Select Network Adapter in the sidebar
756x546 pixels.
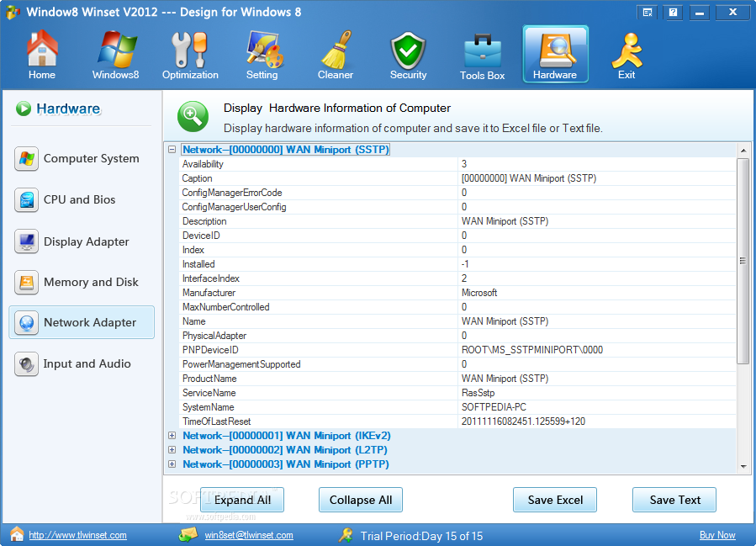tap(82, 323)
